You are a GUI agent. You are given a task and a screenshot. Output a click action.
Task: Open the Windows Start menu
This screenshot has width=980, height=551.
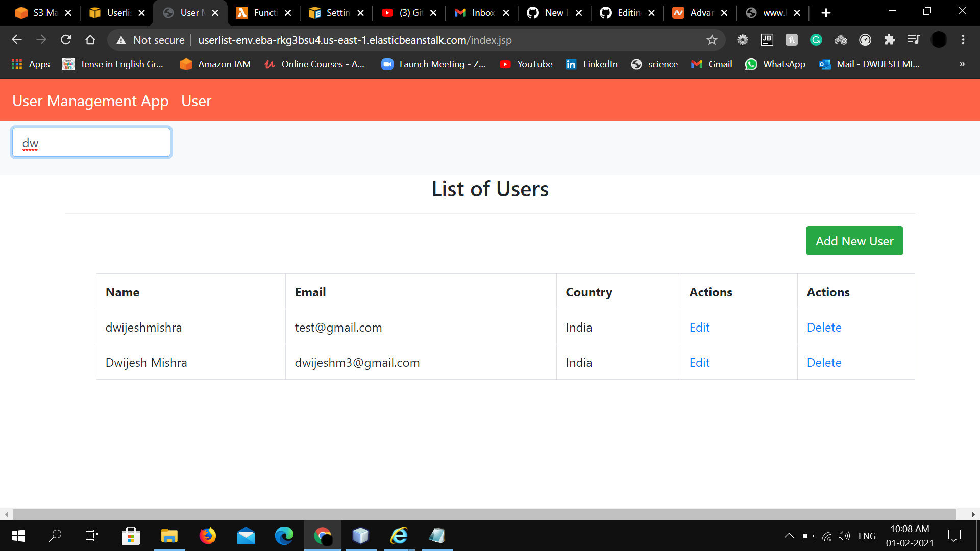click(18, 536)
